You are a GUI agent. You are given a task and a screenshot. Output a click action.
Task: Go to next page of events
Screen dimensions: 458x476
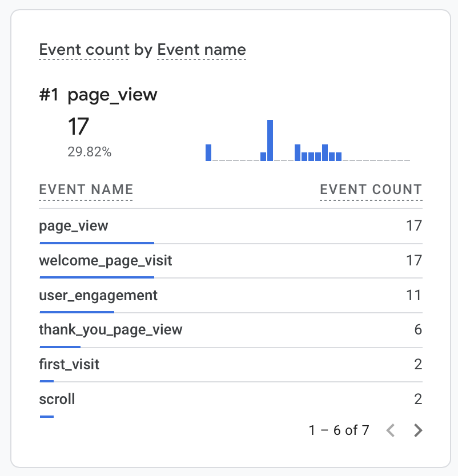tap(418, 430)
